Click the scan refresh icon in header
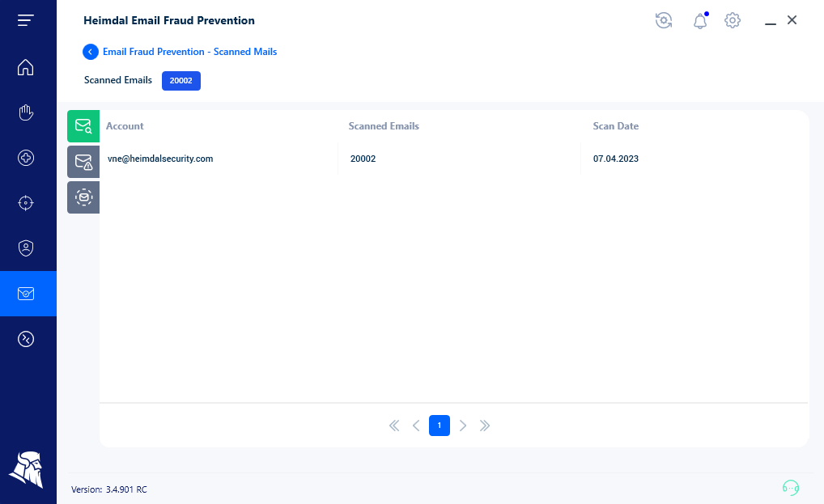This screenshot has width=824, height=504. [664, 20]
